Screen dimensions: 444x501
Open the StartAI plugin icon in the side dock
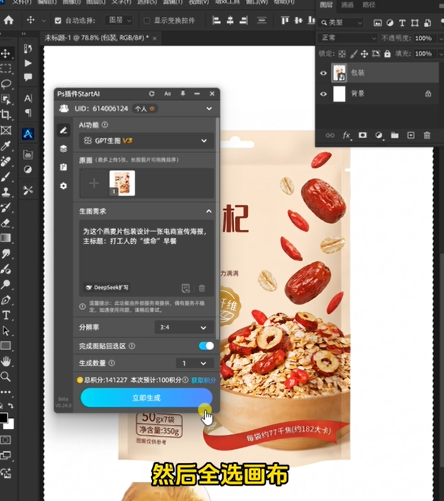point(28,134)
